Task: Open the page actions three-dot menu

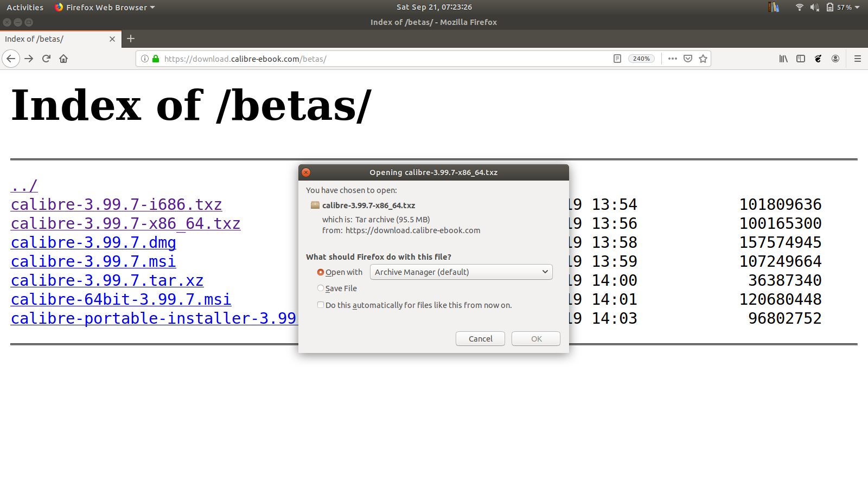Action: coord(673,59)
